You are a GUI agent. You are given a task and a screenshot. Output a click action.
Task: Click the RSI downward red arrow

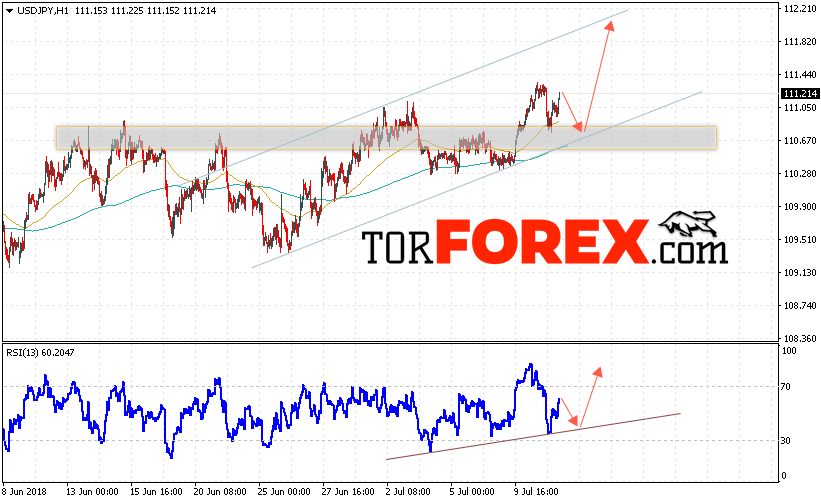(570, 412)
